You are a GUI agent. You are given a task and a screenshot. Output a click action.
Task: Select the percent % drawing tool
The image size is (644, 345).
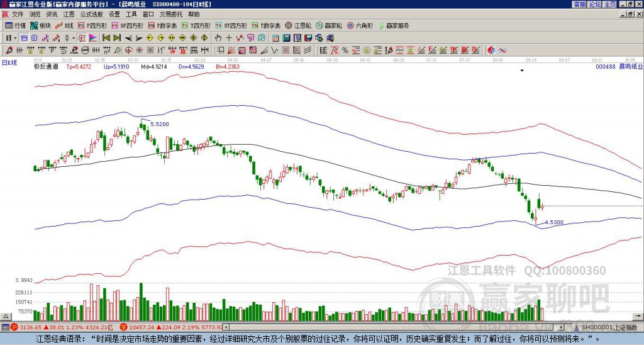tap(345, 50)
